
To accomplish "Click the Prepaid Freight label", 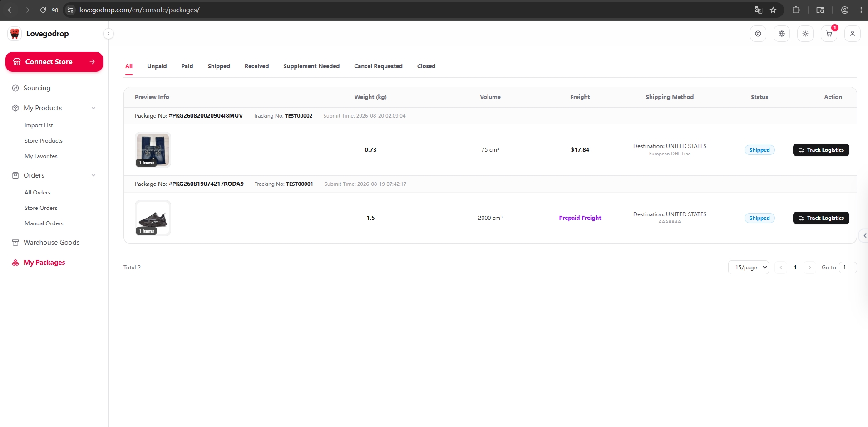I will coord(580,218).
